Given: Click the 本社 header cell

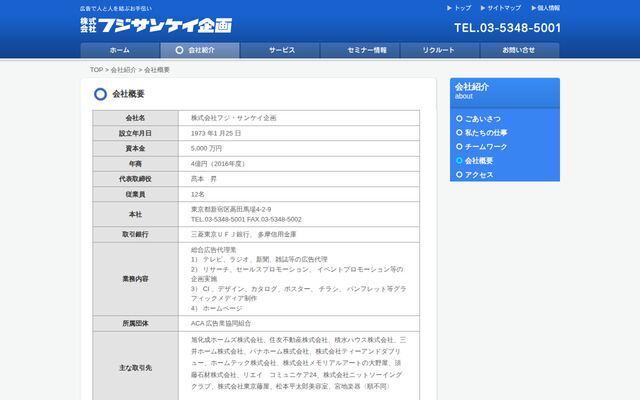Looking at the screenshot, I should tap(136, 214).
